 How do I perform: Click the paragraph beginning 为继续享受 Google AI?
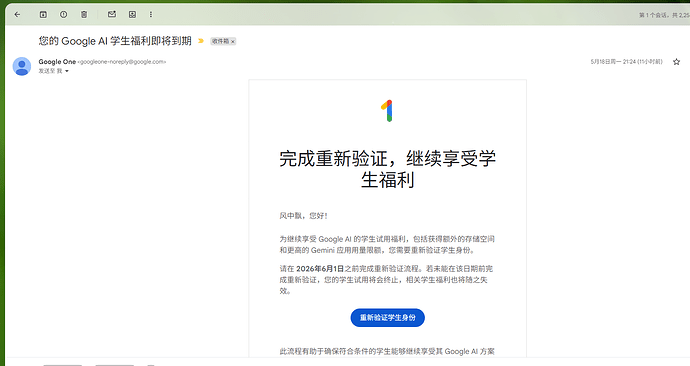(387, 245)
